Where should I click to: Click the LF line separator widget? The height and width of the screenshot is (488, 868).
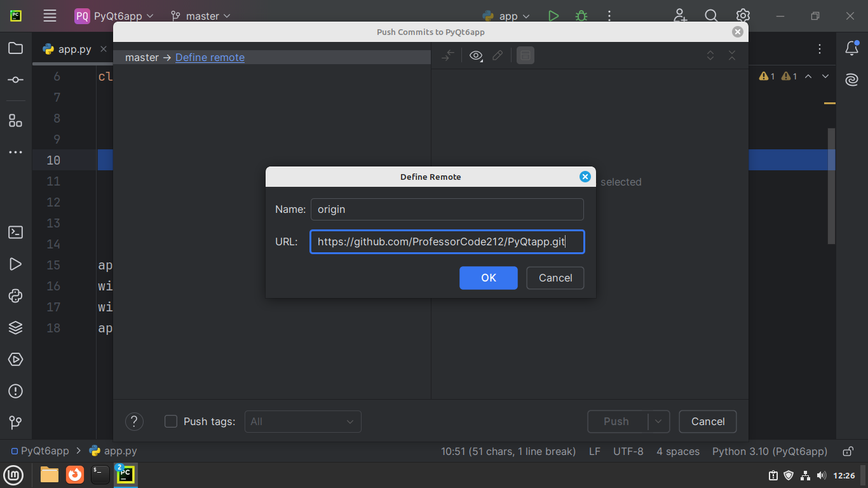tap(594, 451)
